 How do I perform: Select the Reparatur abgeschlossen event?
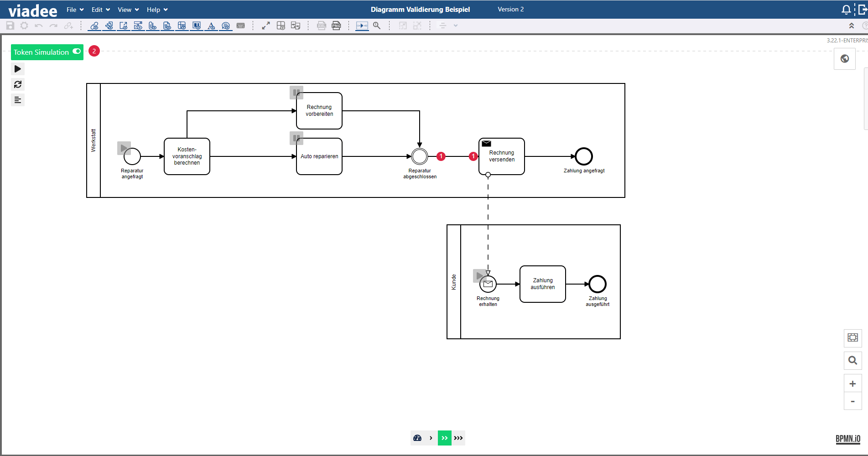420,156
